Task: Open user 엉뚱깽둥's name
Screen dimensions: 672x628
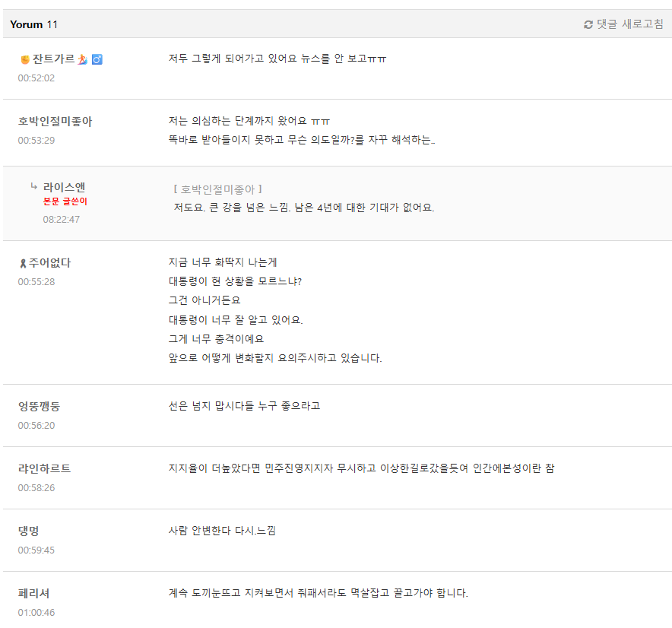Action: click(x=39, y=407)
